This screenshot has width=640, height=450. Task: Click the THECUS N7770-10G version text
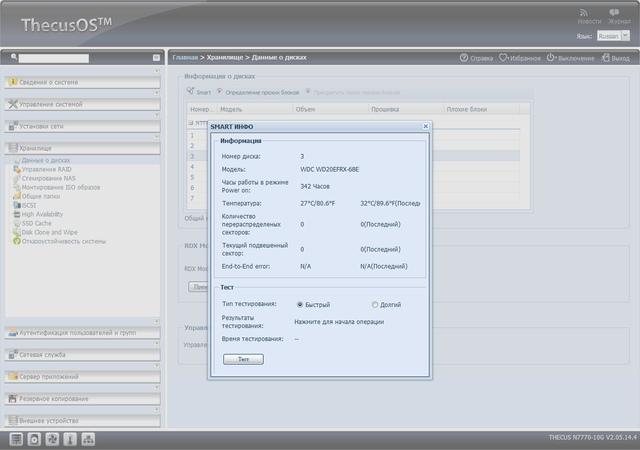pos(593,437)
